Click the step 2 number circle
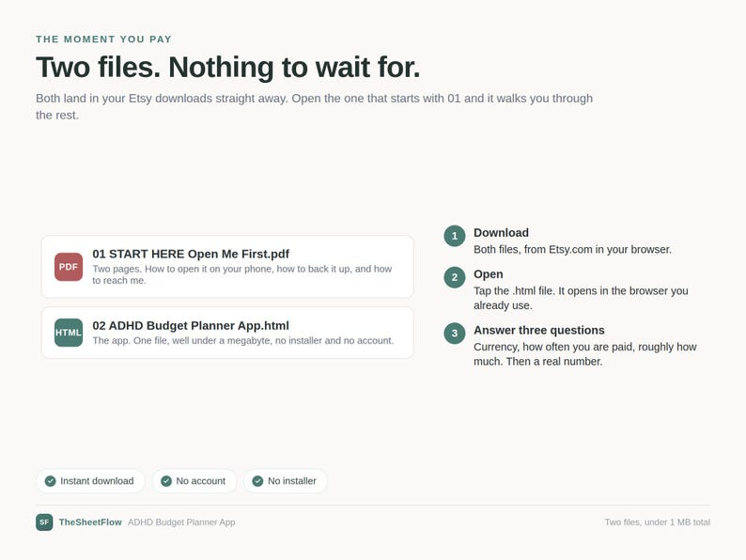Viewport: 746px width, 560px height. [x=455, y=277]
